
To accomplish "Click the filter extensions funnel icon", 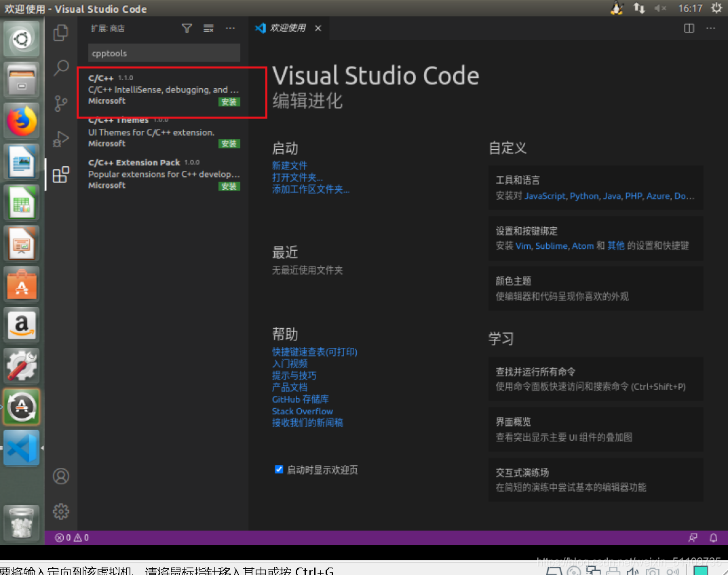I will click(187, 28).
